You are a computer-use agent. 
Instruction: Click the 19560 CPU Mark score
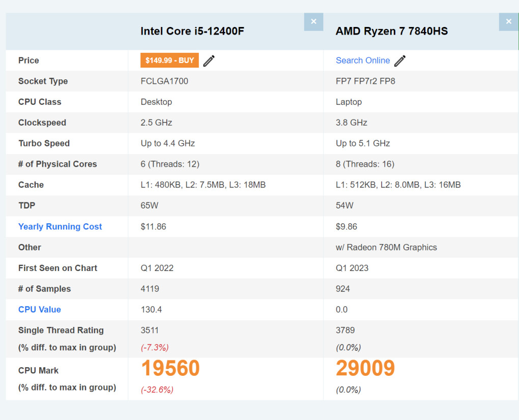tap(170, 368)
